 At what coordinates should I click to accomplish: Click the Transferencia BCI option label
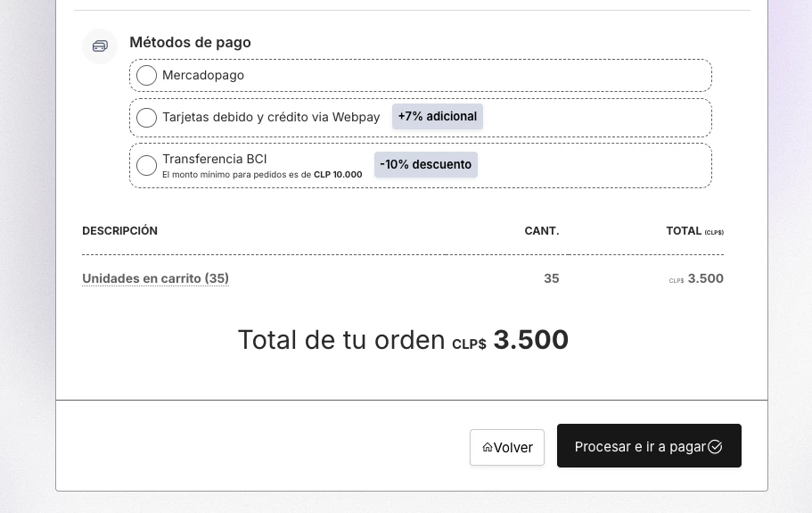point(214,159)
